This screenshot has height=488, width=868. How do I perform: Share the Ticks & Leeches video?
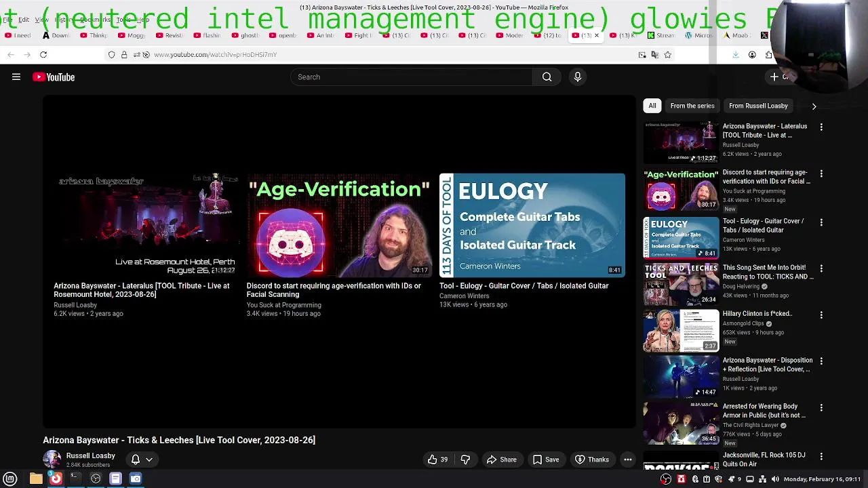(x=502, y=460)
